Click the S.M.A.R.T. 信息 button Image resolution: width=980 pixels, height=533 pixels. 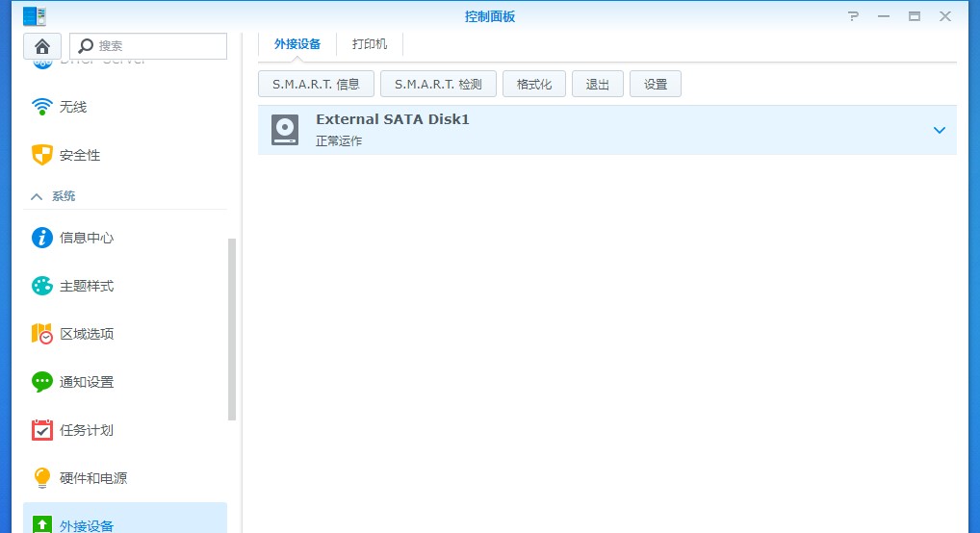[317, 84]
